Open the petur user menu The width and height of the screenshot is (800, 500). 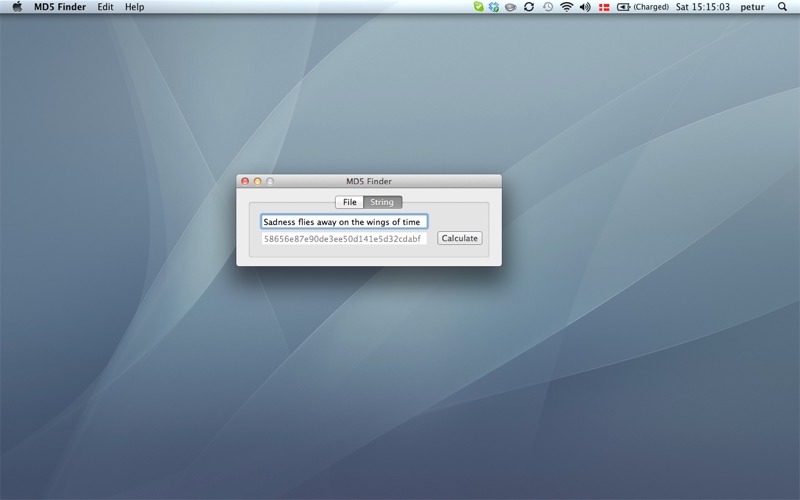point(753,7)
